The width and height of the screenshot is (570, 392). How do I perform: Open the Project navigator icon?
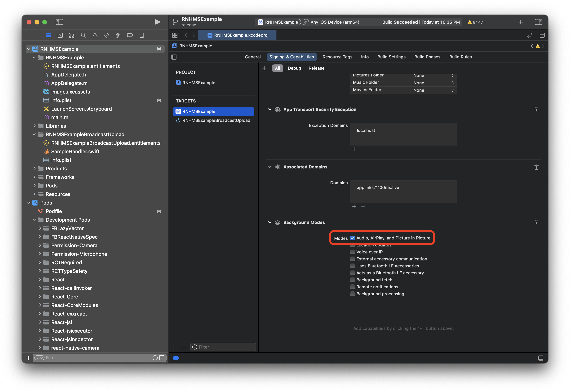click(48, 35)
